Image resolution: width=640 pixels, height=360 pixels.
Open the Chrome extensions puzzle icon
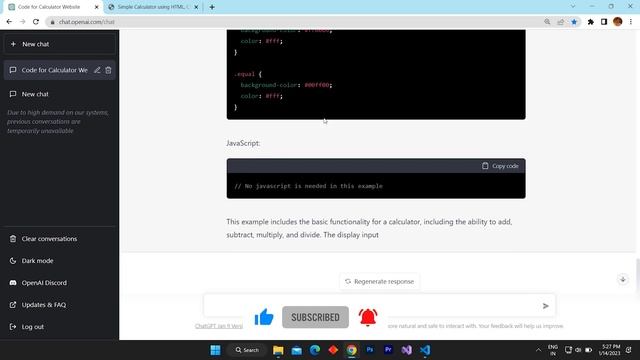click(591, 22)
